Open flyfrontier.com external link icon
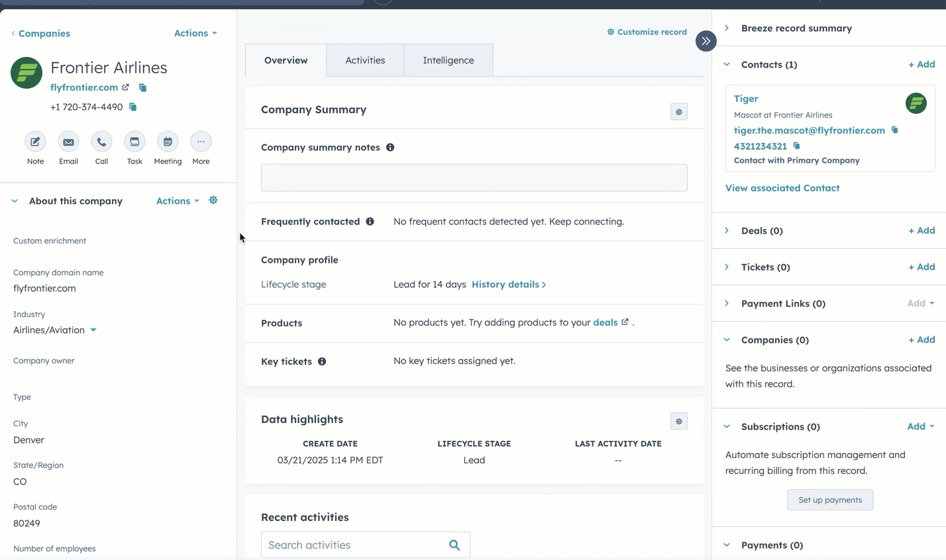Image resolution: width=946 pixels, height=560 pixels. [x=125, y=87]
